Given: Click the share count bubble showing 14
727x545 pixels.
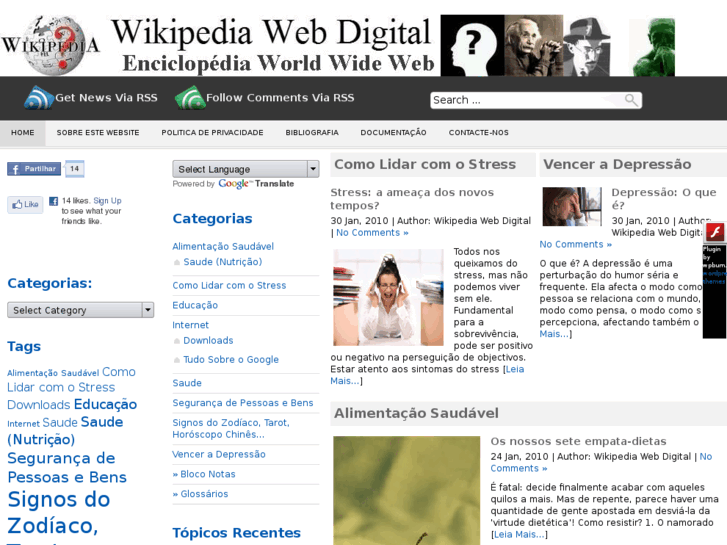Looking at the screenshot, I should pyautogui.click(x=74, y=169).
